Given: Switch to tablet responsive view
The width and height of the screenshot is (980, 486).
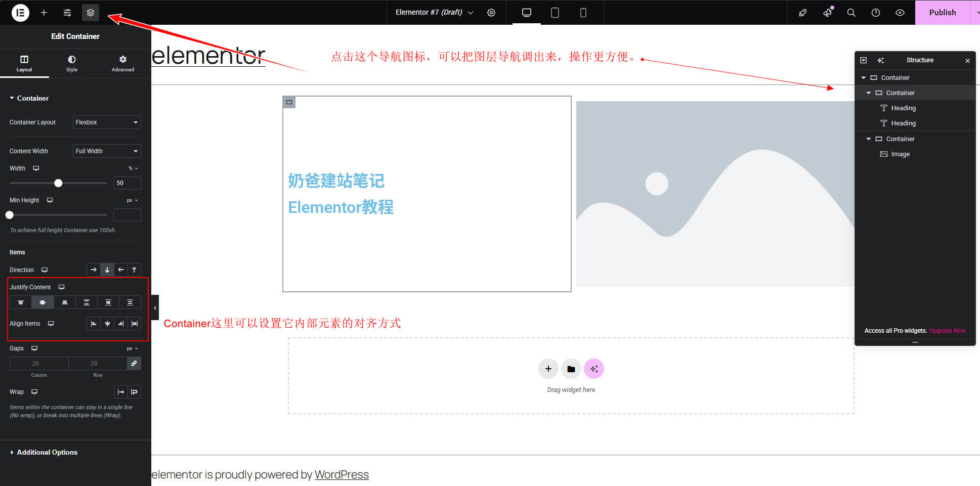Looking at the screenshot, I should [x=555, y=13].
